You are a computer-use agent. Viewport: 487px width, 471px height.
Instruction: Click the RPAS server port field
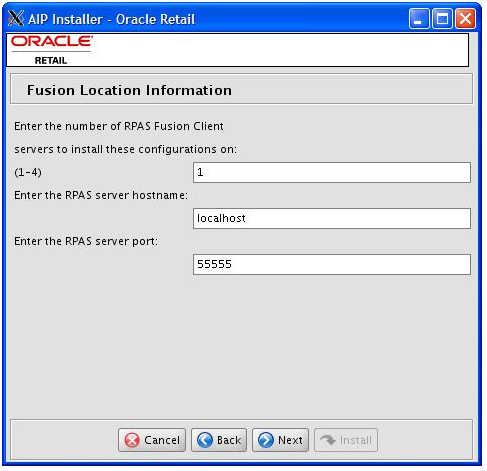click(x=332, y=264)
